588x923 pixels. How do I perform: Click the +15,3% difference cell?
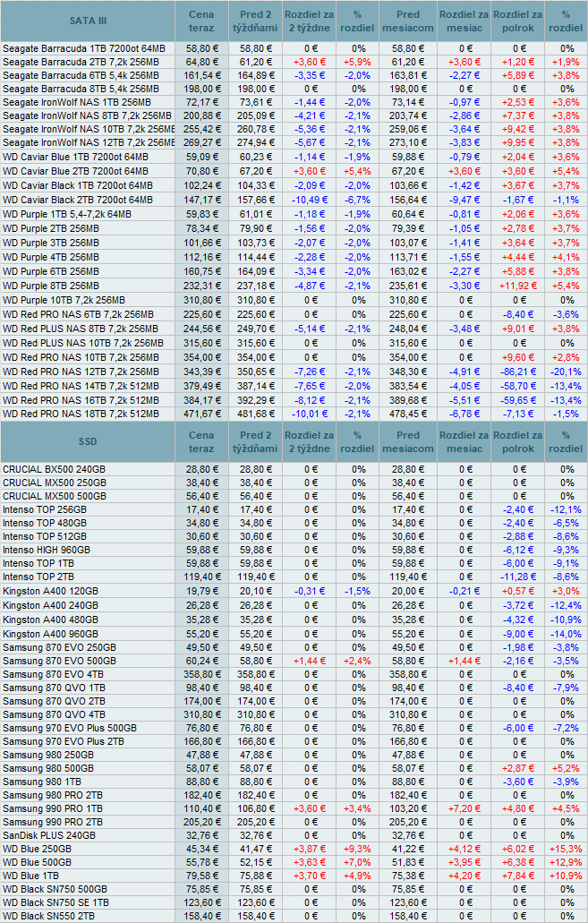pos(567,849)
